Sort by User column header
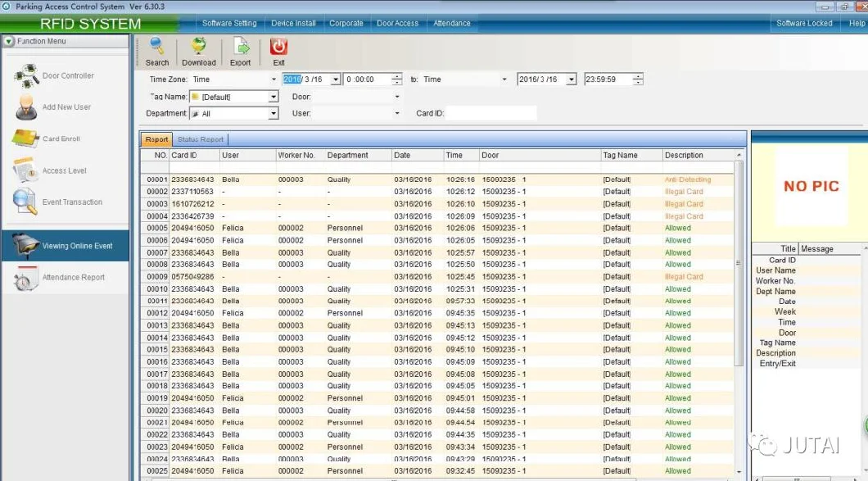 [x=247, y=156]
